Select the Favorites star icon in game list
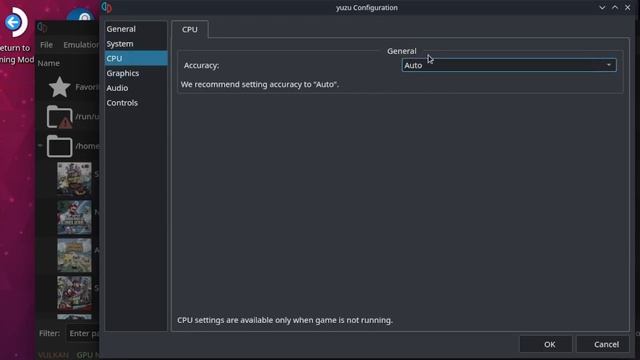The image size is (640, 360). [x=60, y=87]
